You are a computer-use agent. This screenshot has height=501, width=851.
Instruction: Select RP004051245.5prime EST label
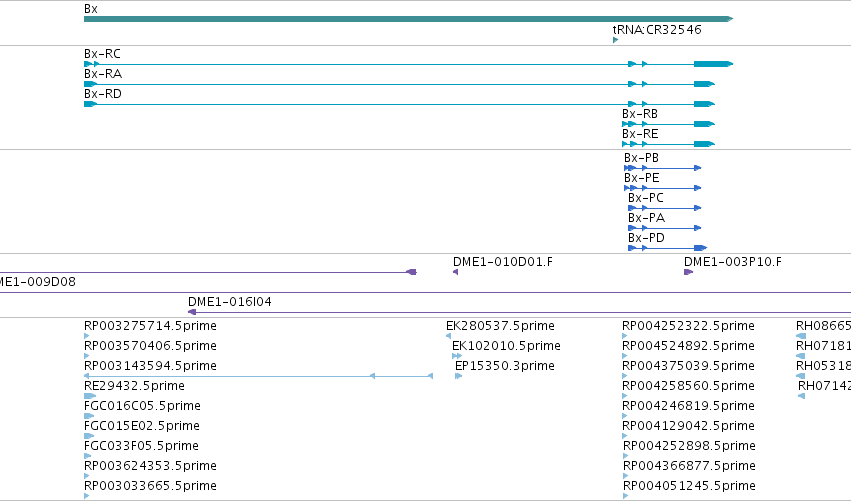click(x=689, y=486)
